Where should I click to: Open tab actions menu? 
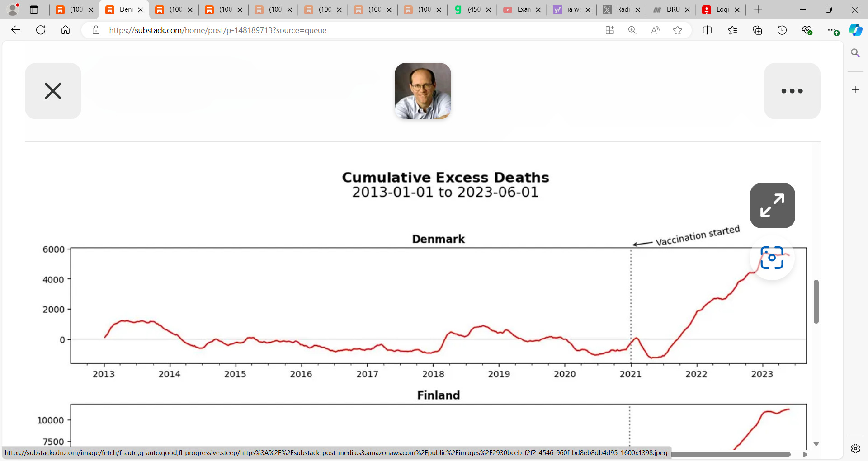pos(34,9)
